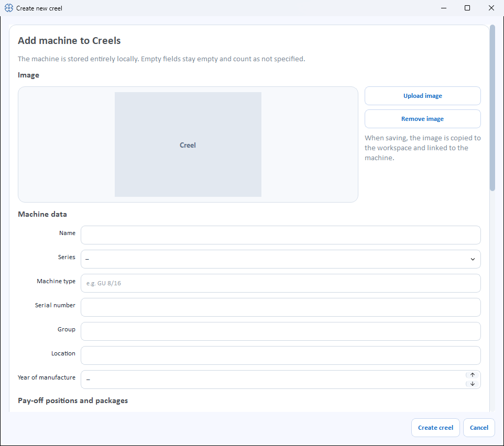Focus the Name input field

pyautogui.click(x=281, y=235)
